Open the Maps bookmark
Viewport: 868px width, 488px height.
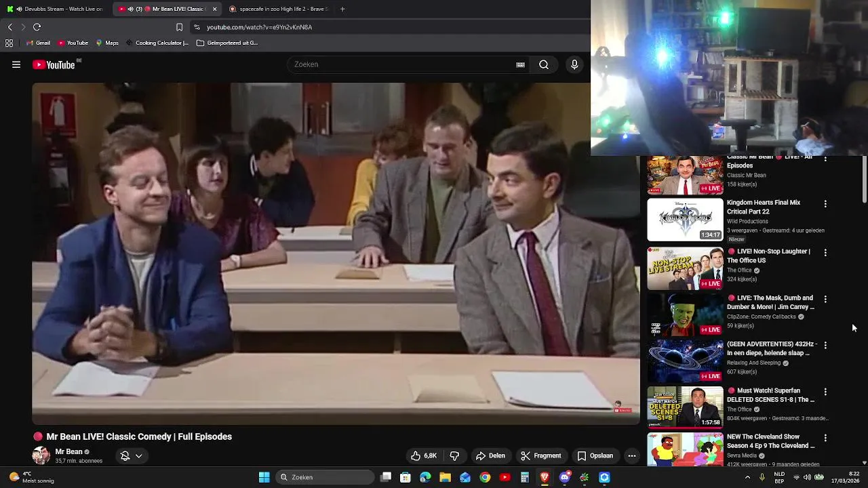coord(107,43)
